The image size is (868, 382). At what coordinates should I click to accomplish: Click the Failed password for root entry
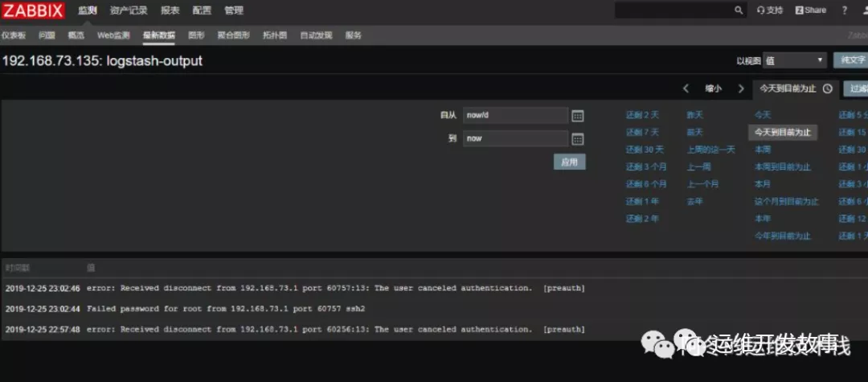[226, 309]
